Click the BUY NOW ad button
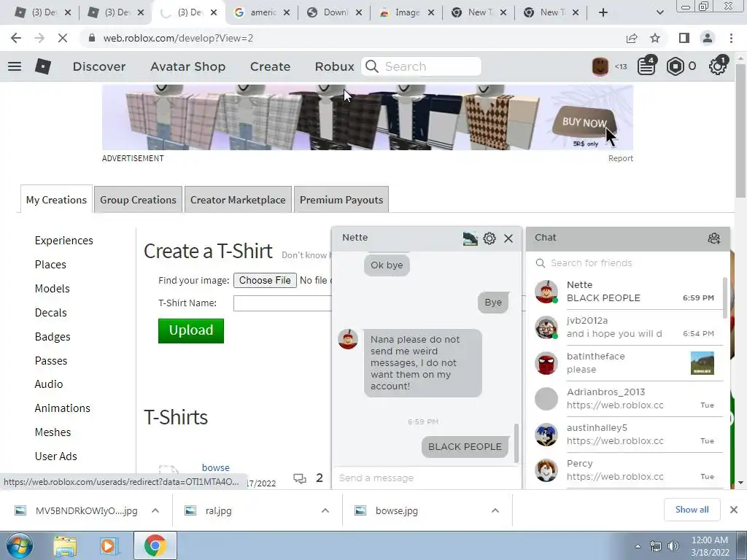The image size is (747, 560). tap(584, 123)
